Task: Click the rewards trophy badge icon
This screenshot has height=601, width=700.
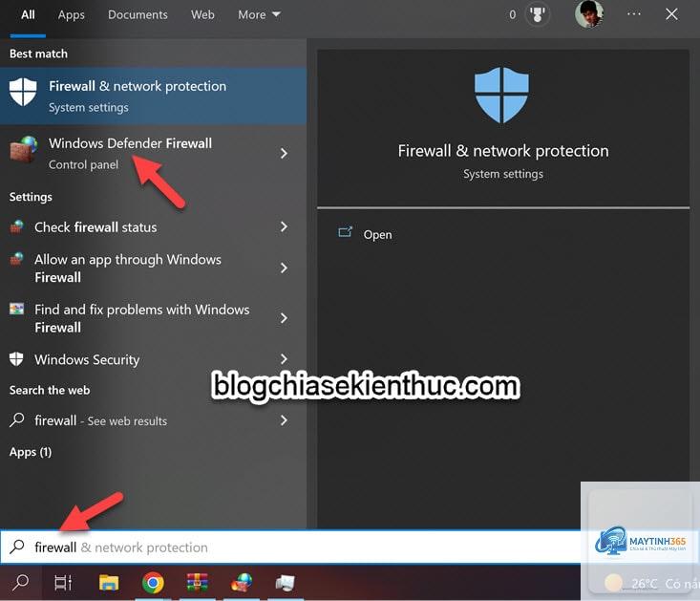Action: (x=538, y=14)
